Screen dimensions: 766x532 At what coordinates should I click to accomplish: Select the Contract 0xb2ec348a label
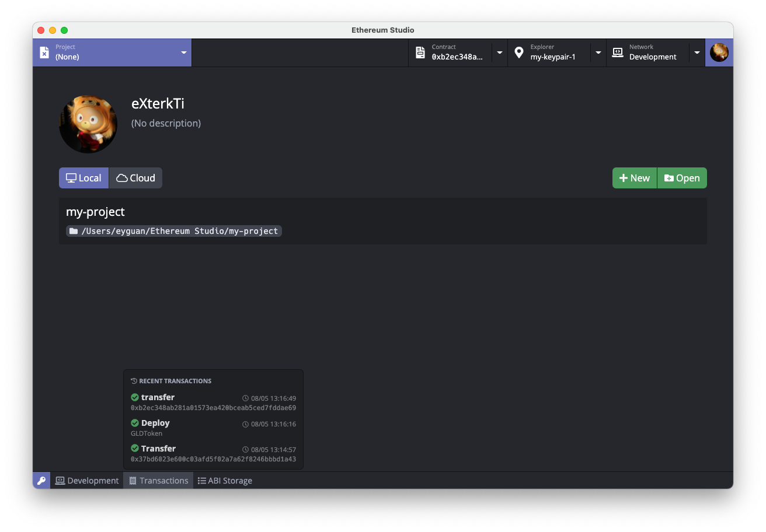click(457, 57)
